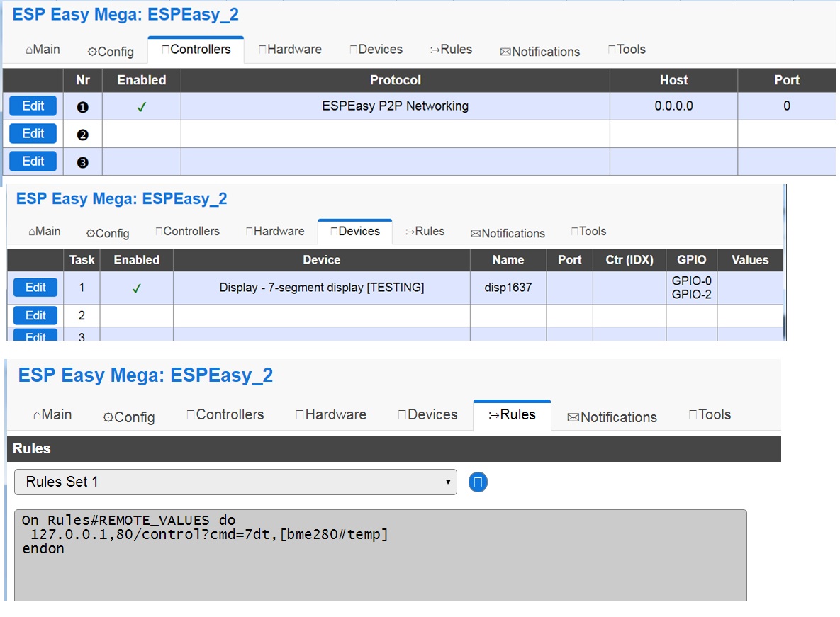
Task: Click the "endon" line in rules
Action: click(43, 548)
